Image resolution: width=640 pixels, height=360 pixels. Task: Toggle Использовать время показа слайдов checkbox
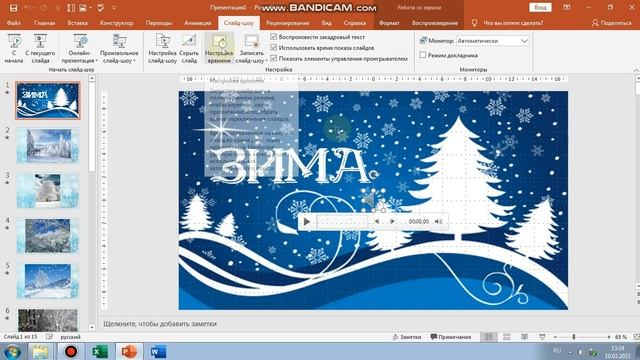tap(274, 48)
